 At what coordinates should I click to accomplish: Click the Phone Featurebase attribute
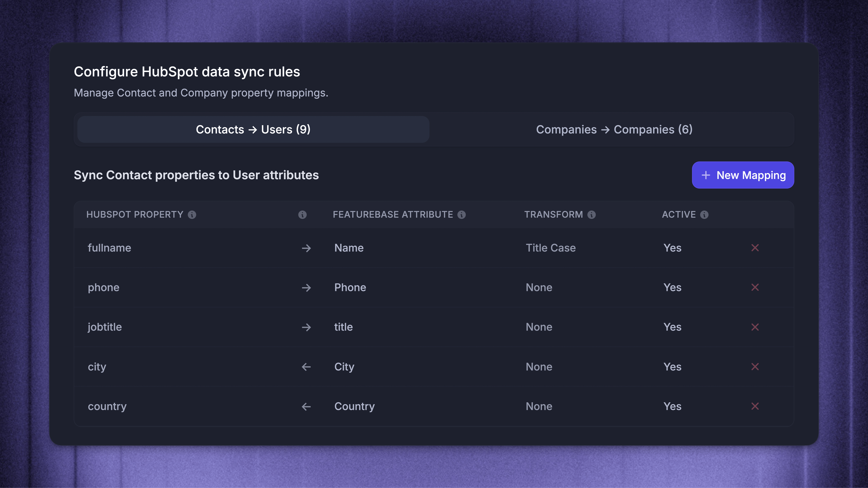(x=350, y=287)
